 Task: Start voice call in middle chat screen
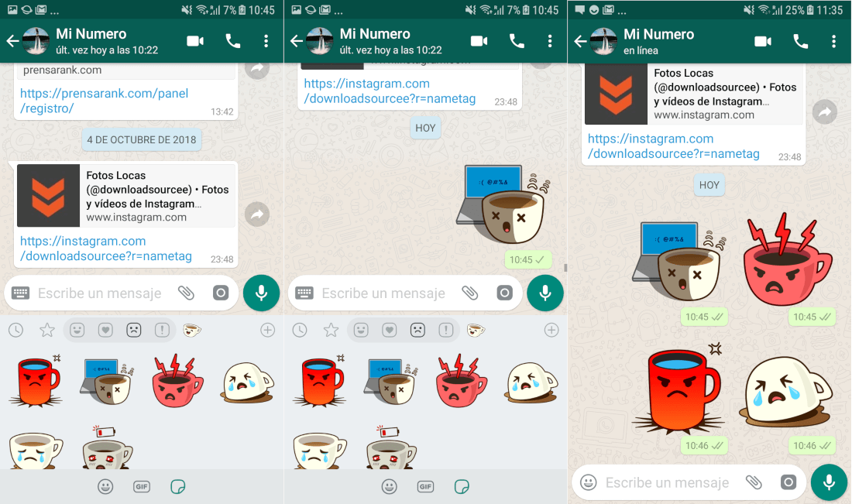click(517, 41)
